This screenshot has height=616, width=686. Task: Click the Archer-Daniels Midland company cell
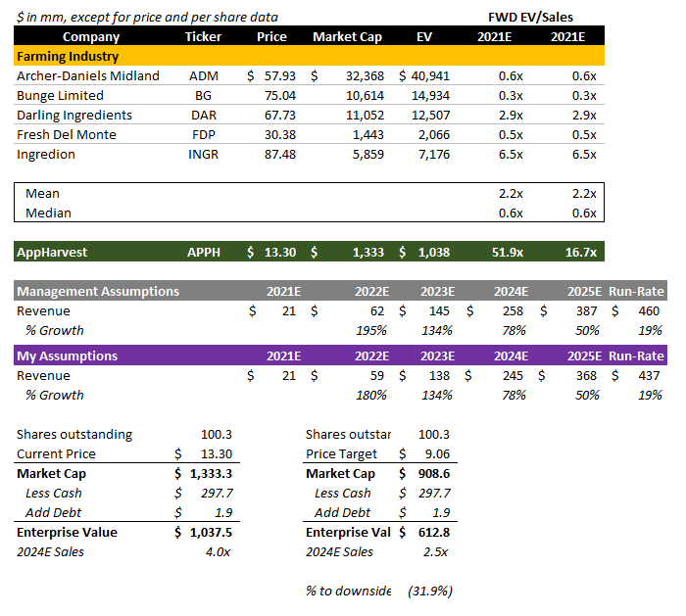click(88, 76)
